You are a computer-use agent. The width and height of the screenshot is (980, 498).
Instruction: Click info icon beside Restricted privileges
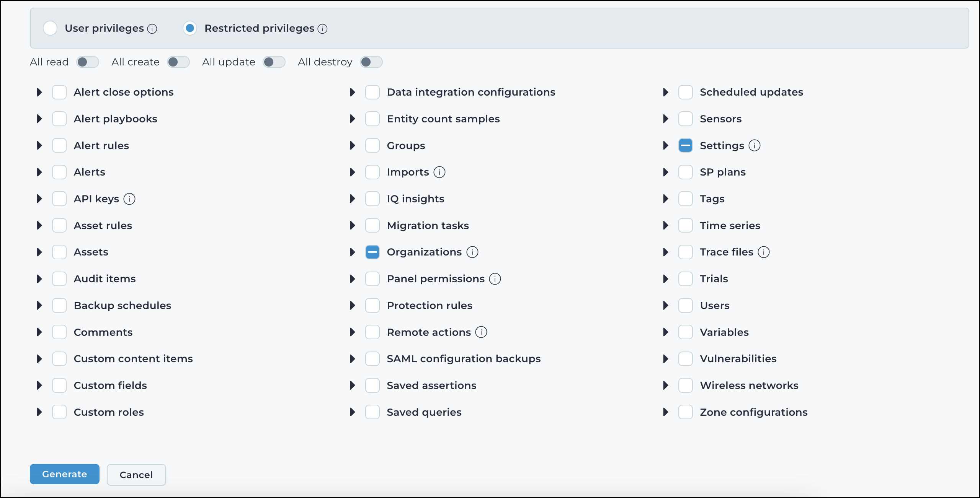[x=323, y=29]
